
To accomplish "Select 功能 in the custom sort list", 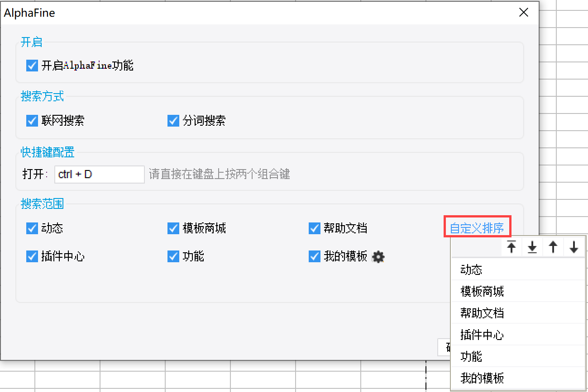I will point(518,356).
